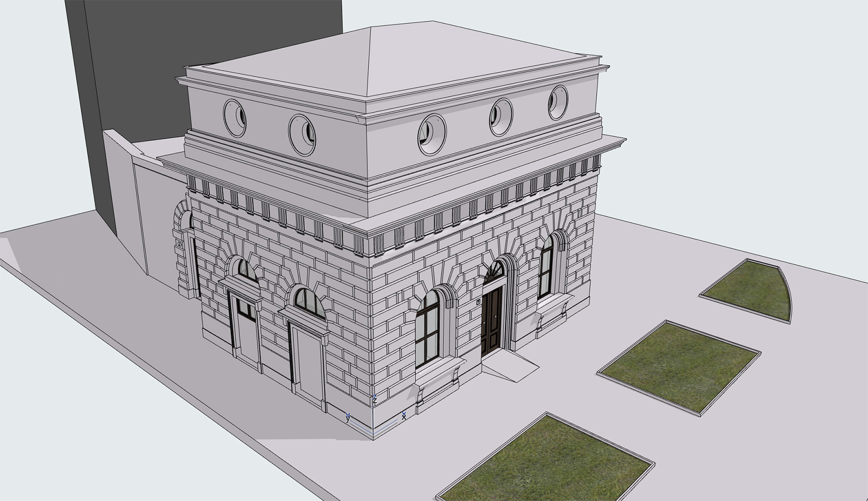Select the middle round window on right facade
The width and height of the screenshot is (868, 501).
pos(501,117)
